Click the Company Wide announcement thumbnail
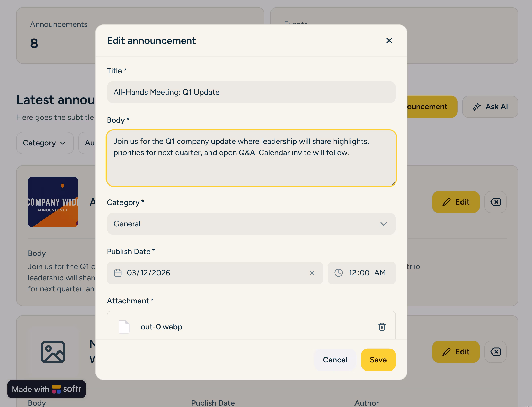532x407 pixels. point(53,202)
